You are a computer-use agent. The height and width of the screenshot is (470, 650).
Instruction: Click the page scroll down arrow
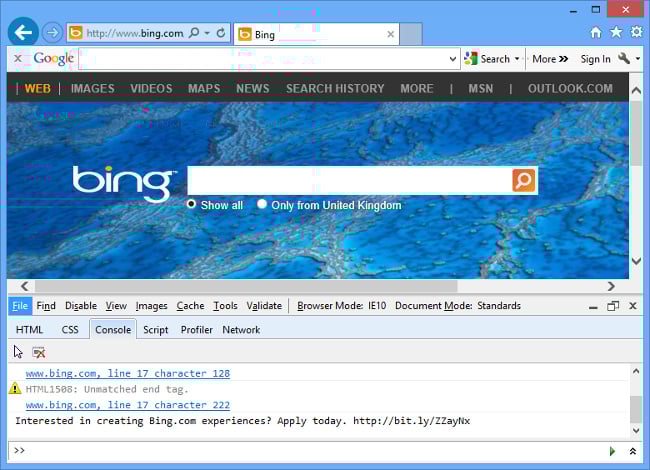pyautogui.click(x=636, y=261)
